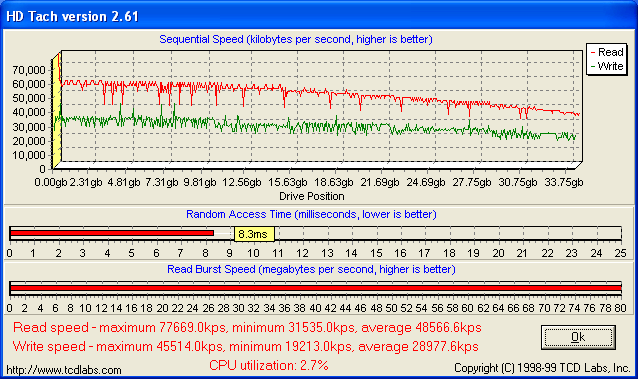The width and height of the screenshot is (638, 384).
Task: Click the CPU utilization: 2.7% text
Action: pyautogui.click(x=269, y=365)
